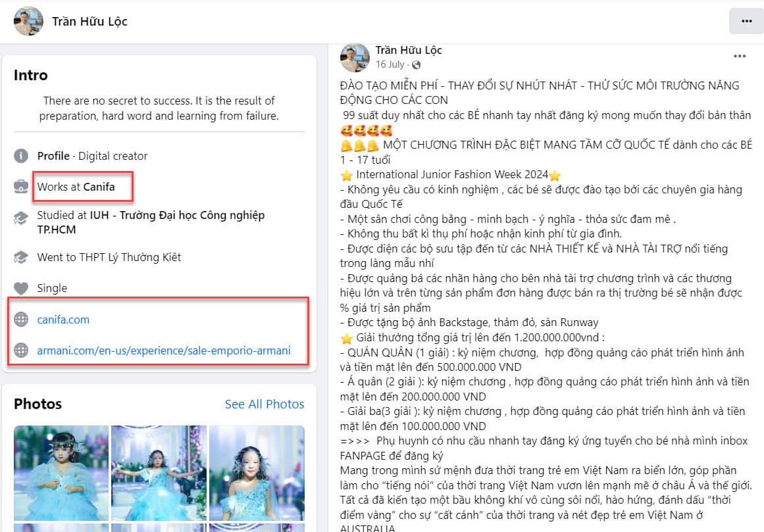764x532 pixels.
Task: Click the globe public-audience icon beside 16 July
Action: coord(416,64)
